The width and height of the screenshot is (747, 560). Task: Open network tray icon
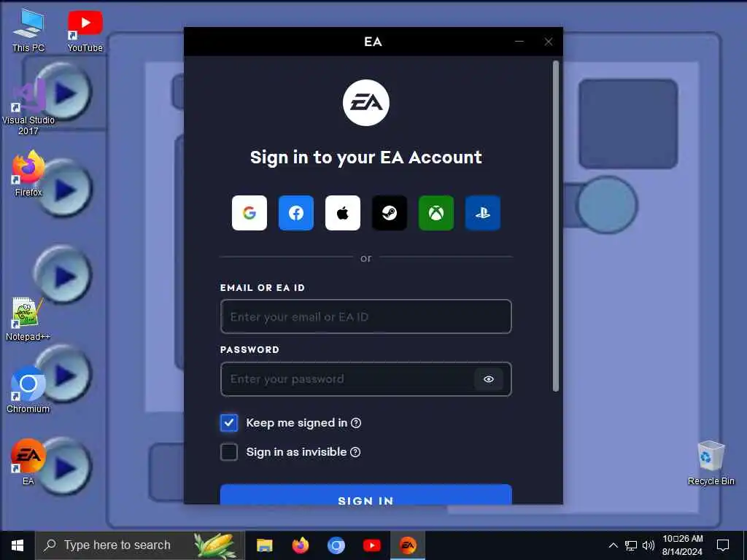pyautogui.click(x=631, y=545)
